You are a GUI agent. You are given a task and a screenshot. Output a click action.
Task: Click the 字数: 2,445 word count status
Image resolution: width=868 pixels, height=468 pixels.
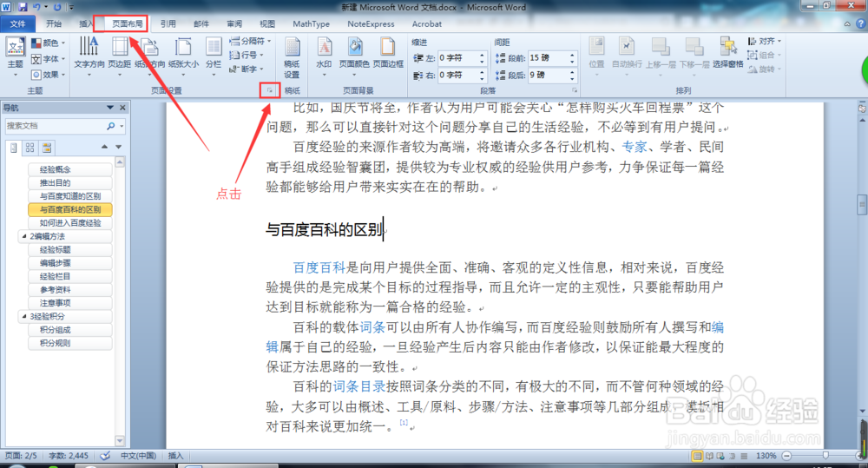pyautogui.click(x=69, y=456)
